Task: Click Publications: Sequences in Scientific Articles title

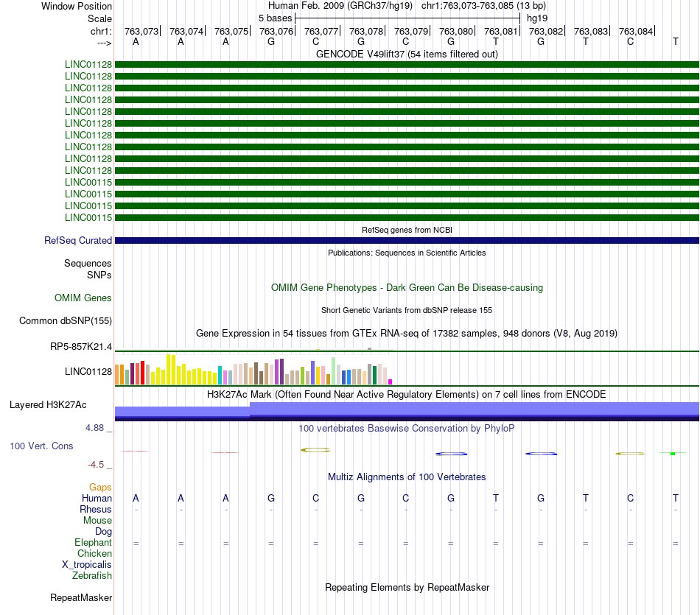Action: pos(407,253)
